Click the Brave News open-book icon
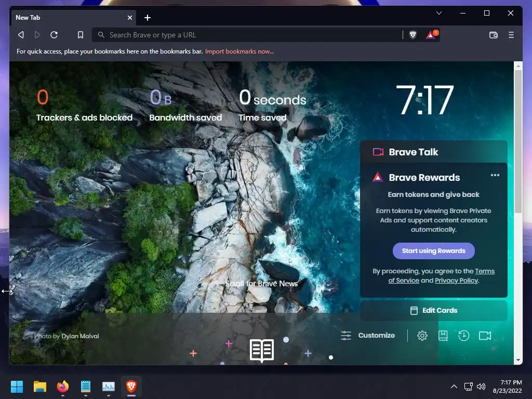Image resolution: width=532 pixels, height=399 pixels. point(262,350)
